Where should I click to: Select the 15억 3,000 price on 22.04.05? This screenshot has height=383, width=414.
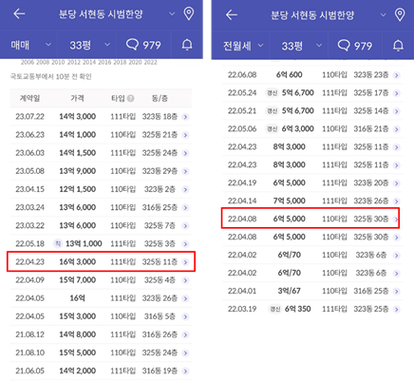(x=77, y=316)
